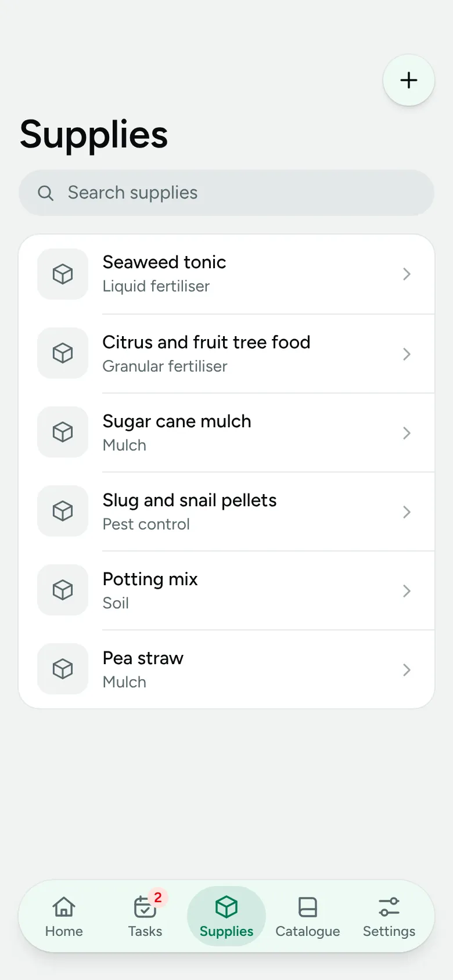Open the Home tab icon
This screenshot has width=453, height=980.
point(64,907)
